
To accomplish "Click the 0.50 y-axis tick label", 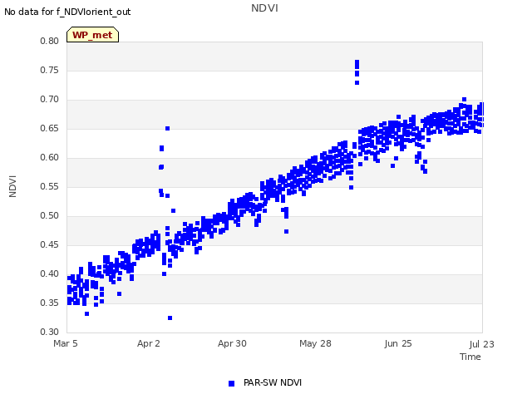I will point(50,216).
